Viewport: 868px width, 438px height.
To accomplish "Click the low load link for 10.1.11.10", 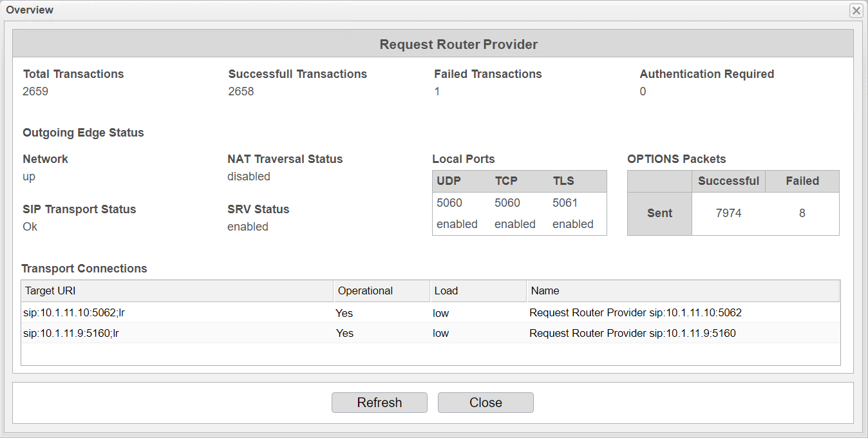I will pyautogui.click(x=440, y=312).
